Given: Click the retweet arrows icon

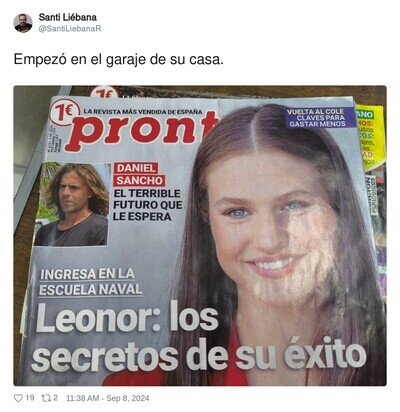Looking at the screenshot, I should point(45,398).
